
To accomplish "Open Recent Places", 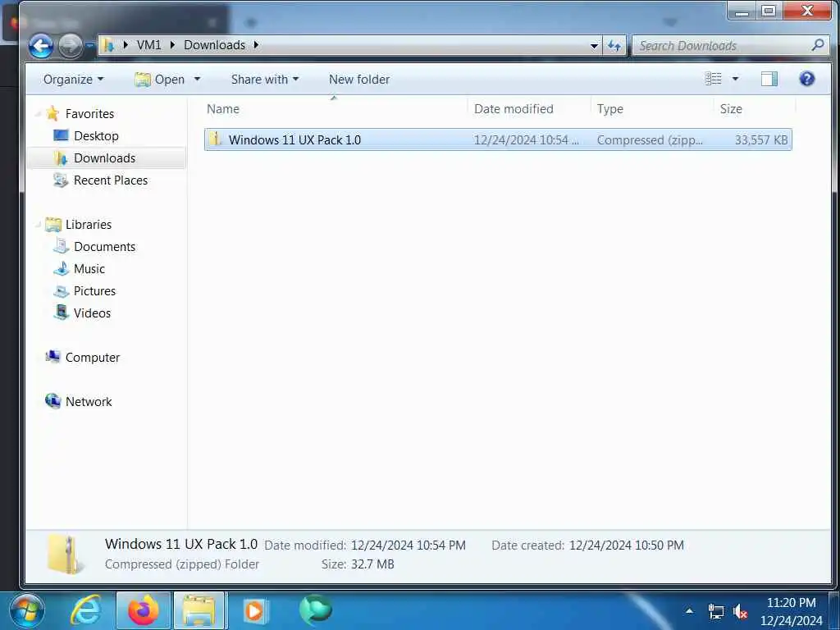I will click(111, 180).
